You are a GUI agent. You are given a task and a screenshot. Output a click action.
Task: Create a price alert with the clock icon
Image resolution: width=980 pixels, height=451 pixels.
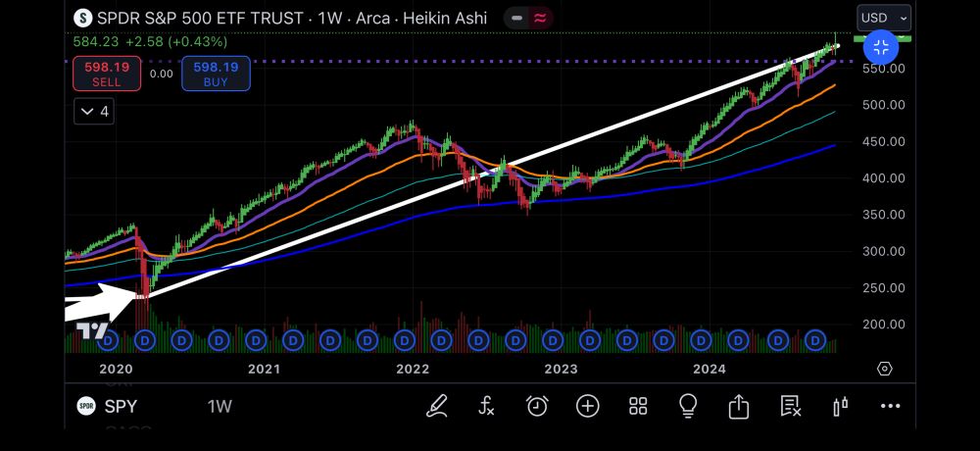pos(537,407)
